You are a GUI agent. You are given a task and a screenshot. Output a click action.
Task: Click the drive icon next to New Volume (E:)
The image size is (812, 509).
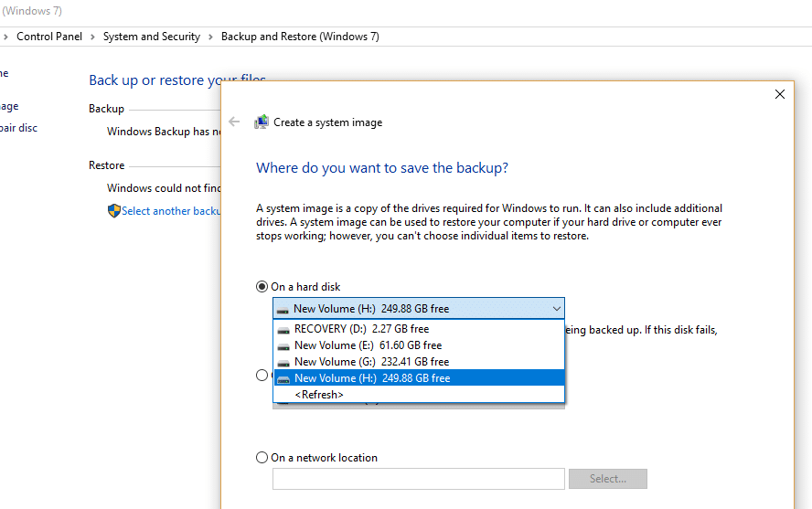pos(283,345)
